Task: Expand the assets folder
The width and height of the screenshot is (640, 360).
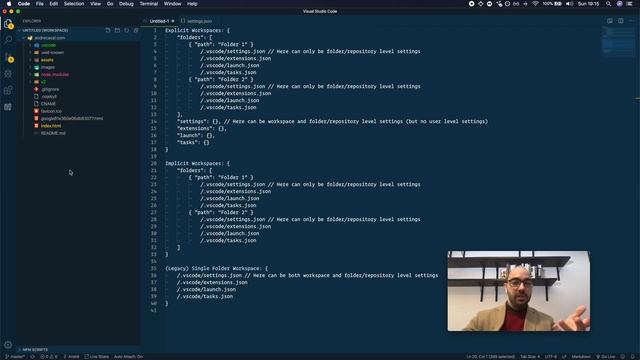Action: click(x=47, y=60)
